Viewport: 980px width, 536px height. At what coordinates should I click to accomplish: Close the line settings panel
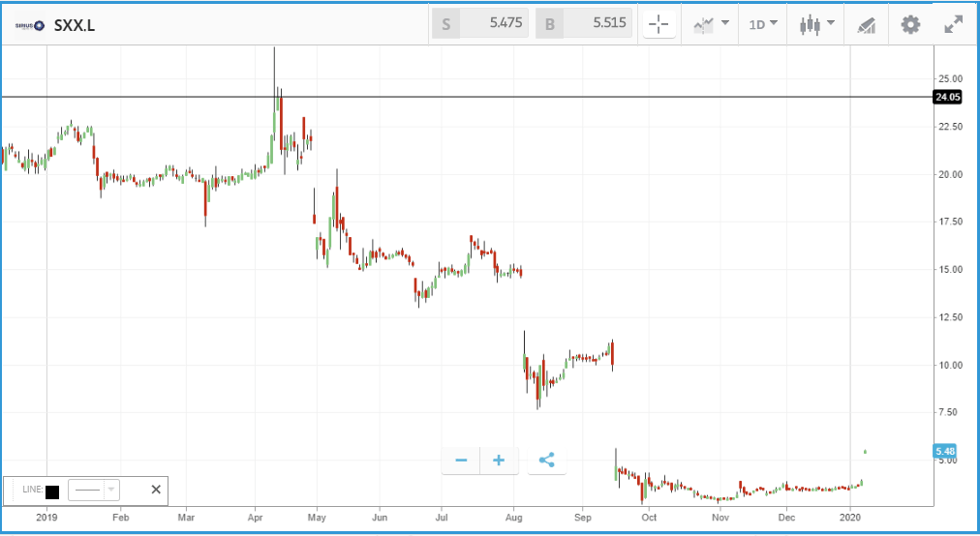pos(156,490)
